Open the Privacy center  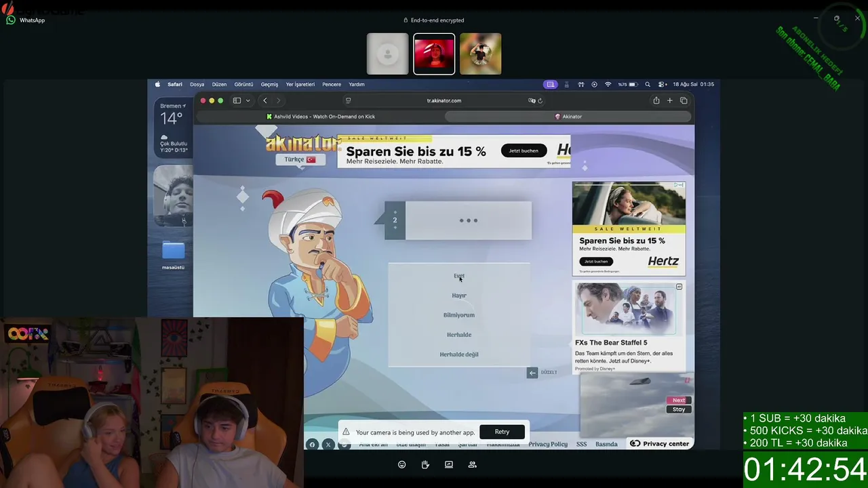[660, 443]
